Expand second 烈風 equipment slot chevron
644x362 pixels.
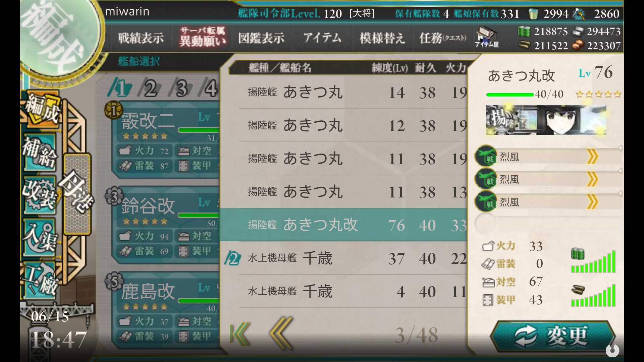(x=592, y=179)
